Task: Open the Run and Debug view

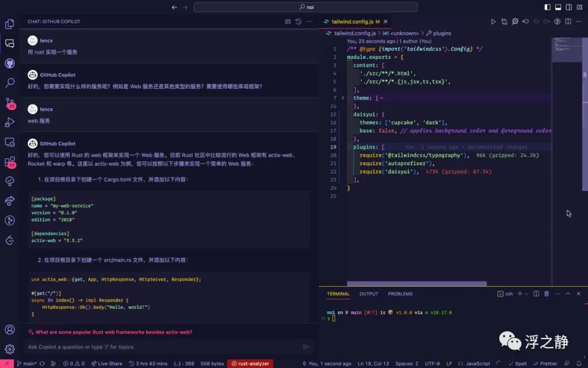Action: coord(10,122)
